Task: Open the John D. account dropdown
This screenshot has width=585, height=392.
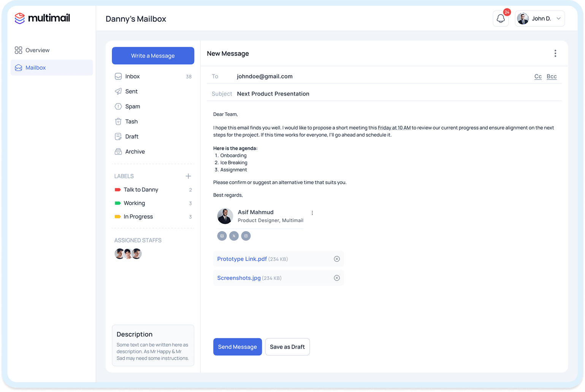Action: (x=539, y=18)
